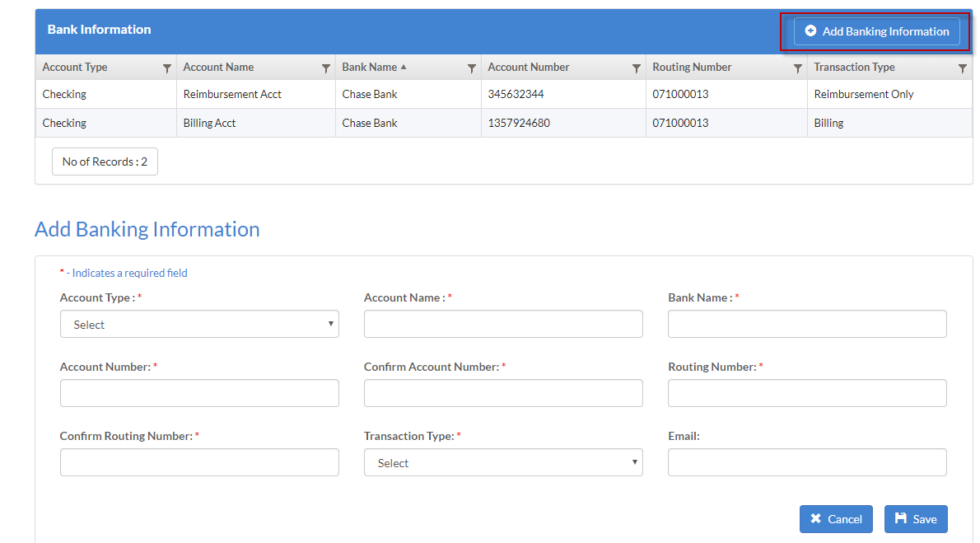Click the plus icon on Add Banking Information
The width and height of the screenshot is (980, 543).
[810, 31]
